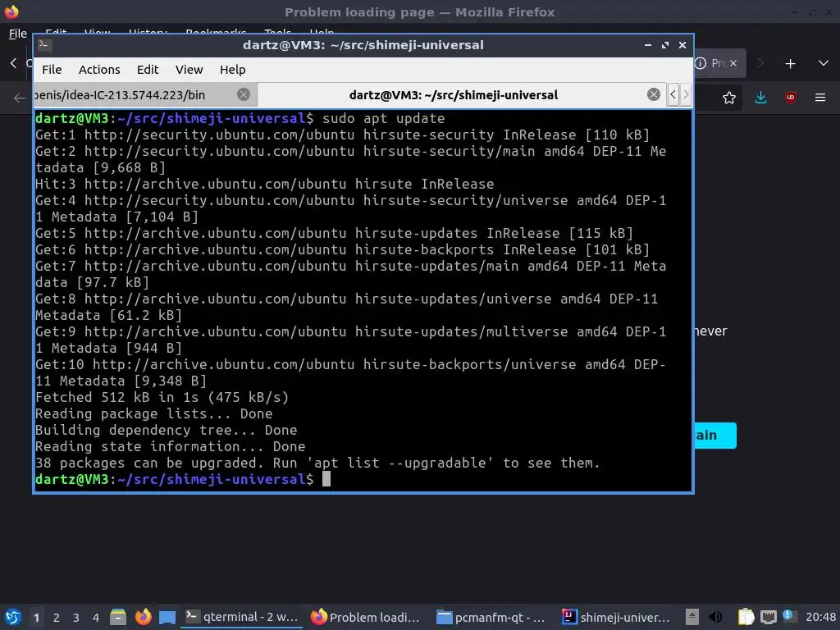Image resolution: width=840 pixels, height=630 pixels.
Task: Click the Try Again button in Firefox
Action: click(715, 436)
